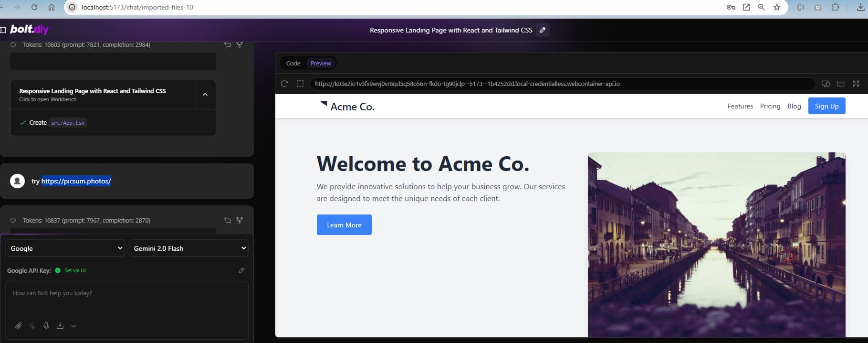Activate the preview selection mode icon
The width and height of the screenshot is (868, 343).
[300, 84]
